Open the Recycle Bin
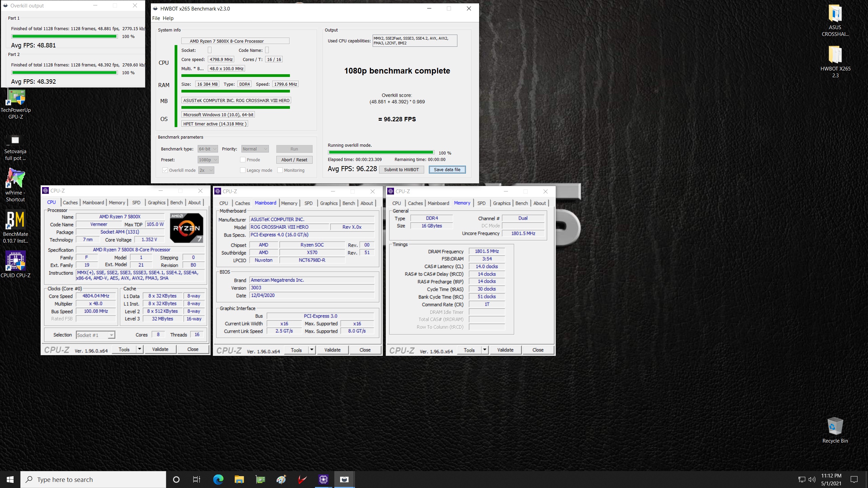The width and height of the screenshot is (868, 488). (835, 430)
